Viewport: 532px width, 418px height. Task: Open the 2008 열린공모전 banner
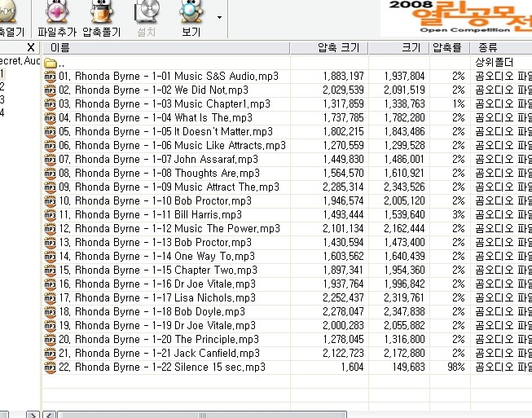point(456,18)
